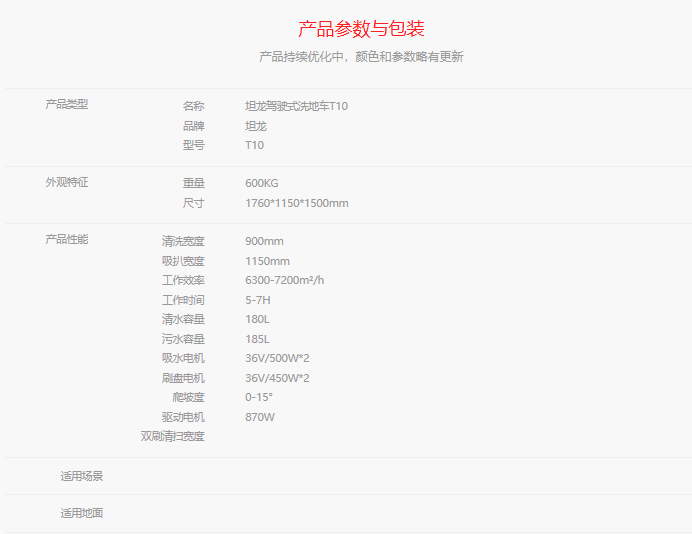The width and height of the screenshot is (692, 534).
Task: Click the 工作时间 field label
Action: click(x=183, y=301)
